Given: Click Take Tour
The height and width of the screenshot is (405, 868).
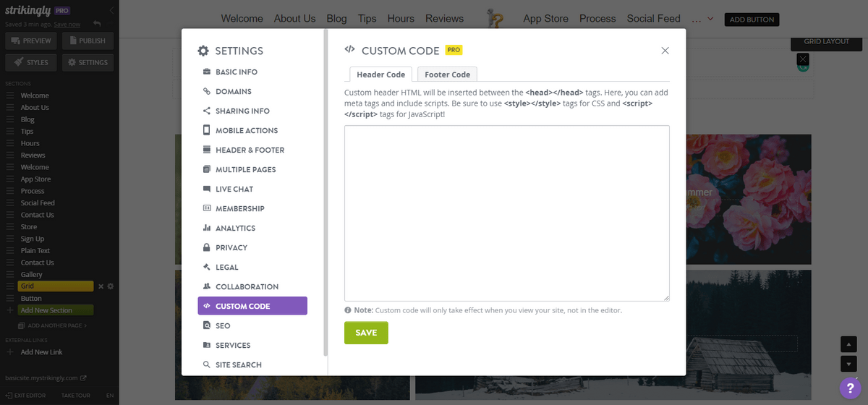Looking at the screenshot, I should [75, 396].
